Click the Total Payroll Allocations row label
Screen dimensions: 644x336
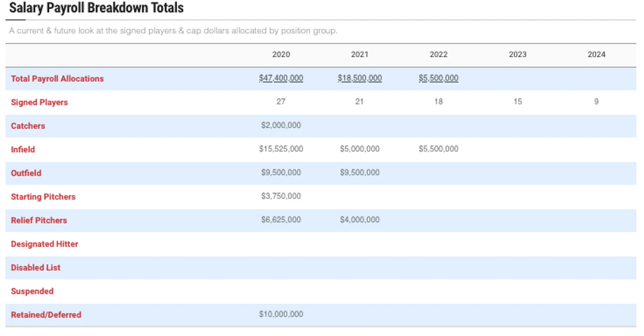[57, 78]
